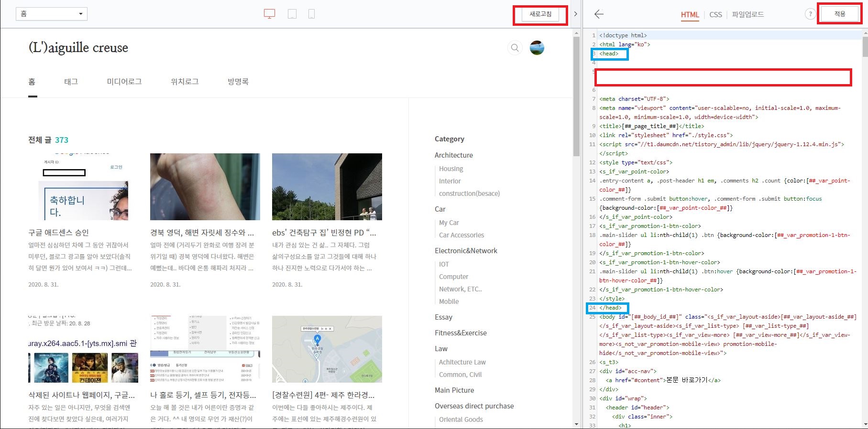Image resolution: width=868 pixels, height=429 pixels.
Task: Open the Common, Civil subcategory
Action: (x=461, y=375)
